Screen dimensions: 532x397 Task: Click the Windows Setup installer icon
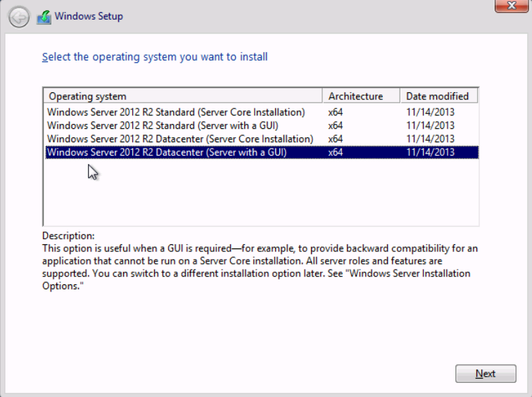coord(44,18)
